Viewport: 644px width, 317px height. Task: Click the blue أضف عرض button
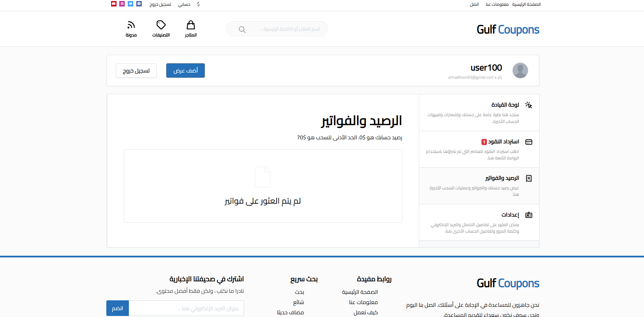tap(185, 70)
